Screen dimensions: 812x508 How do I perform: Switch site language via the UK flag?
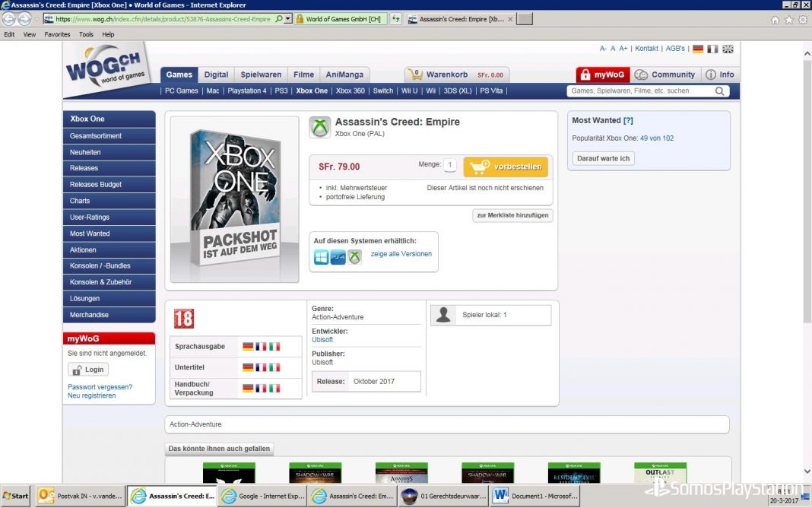point(728,49)
